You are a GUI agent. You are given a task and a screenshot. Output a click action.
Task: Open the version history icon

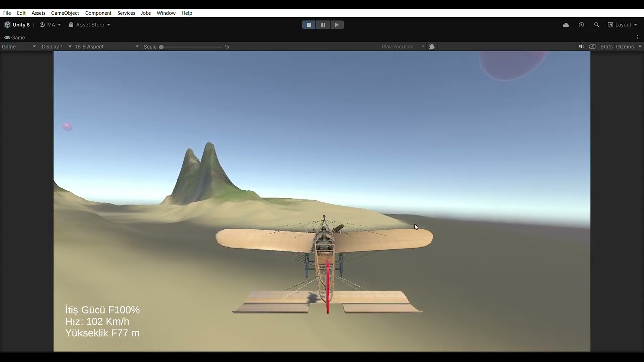581,25
